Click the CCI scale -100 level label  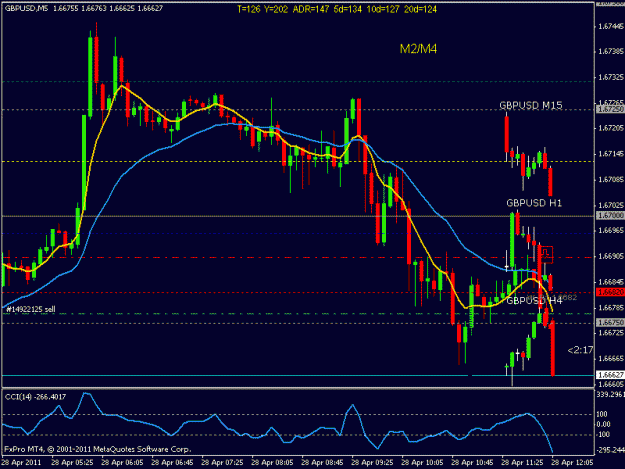(x=603, y=434)
